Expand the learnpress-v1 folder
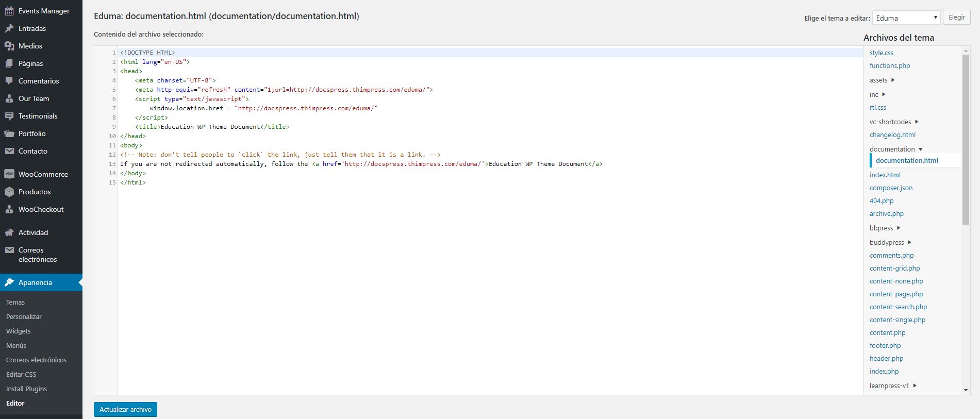This screenshot has width=980, height=419. (893, 386)
